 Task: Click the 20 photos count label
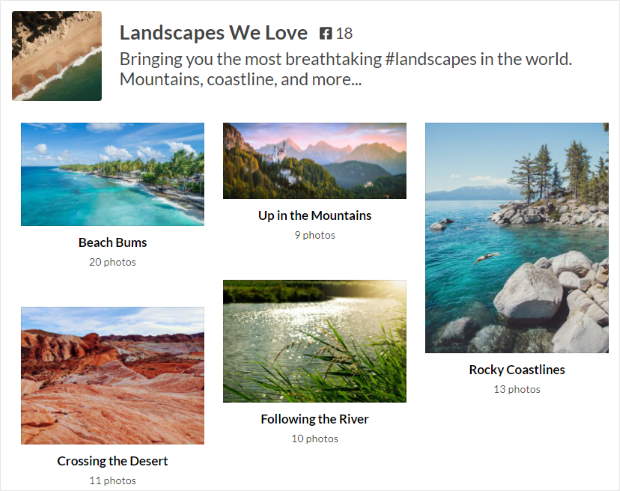pyautogui.click(x=112, y=262)
